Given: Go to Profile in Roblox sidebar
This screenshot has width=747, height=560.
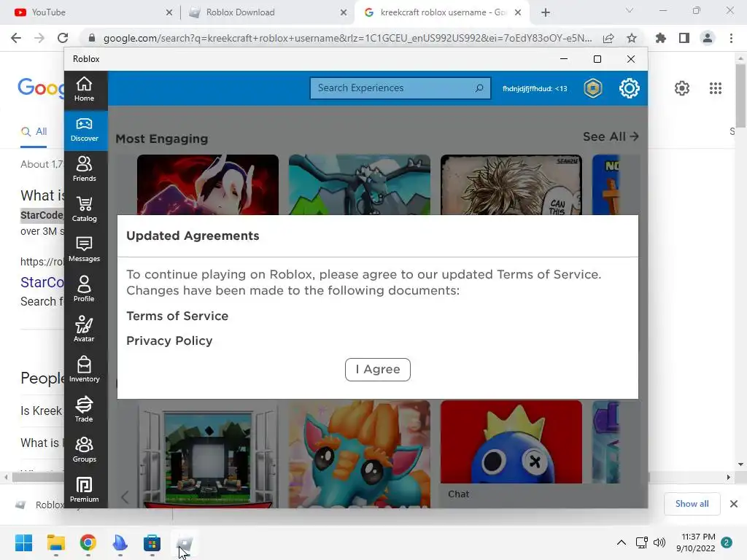Looking at the screenshot, I should 85,289.
